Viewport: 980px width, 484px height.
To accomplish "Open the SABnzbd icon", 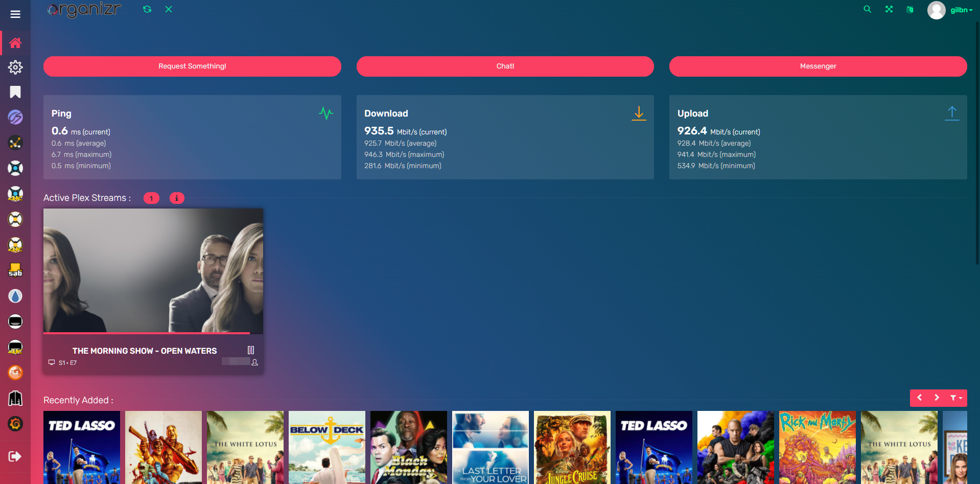I will (15, 270).
